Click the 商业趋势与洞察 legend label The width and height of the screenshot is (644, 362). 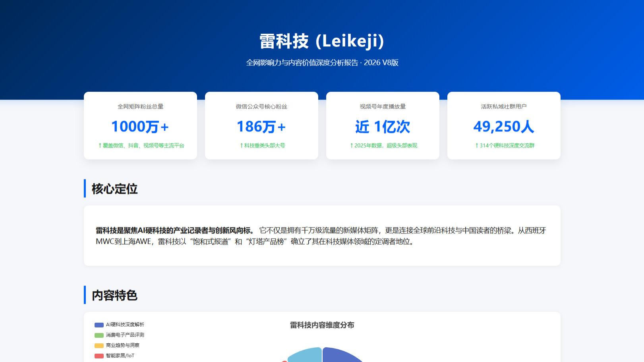123,345
